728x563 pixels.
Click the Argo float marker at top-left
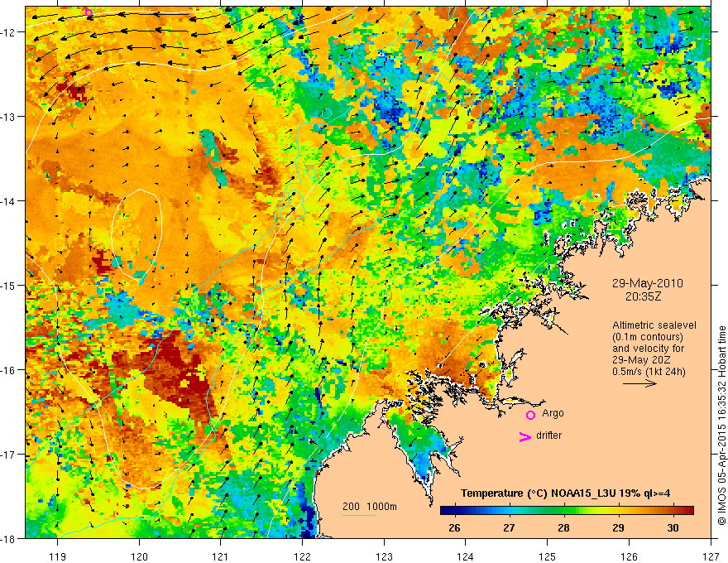pos(89,12)
